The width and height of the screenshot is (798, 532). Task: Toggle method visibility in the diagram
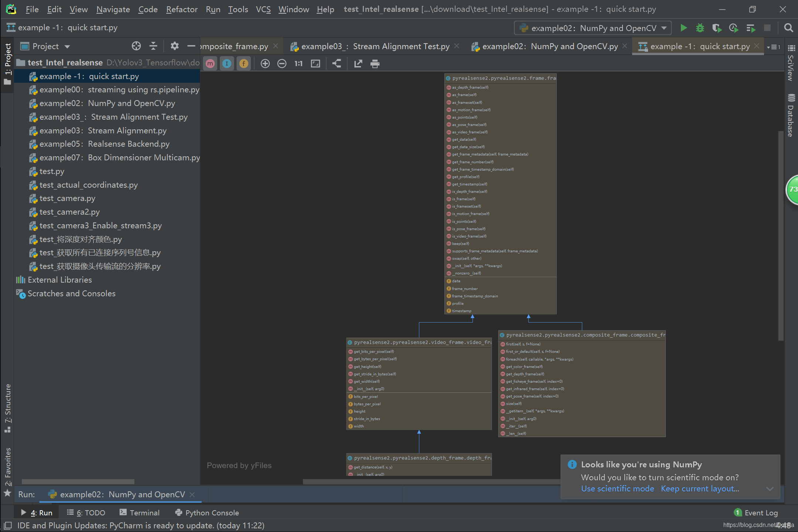(x=210, y=63)
